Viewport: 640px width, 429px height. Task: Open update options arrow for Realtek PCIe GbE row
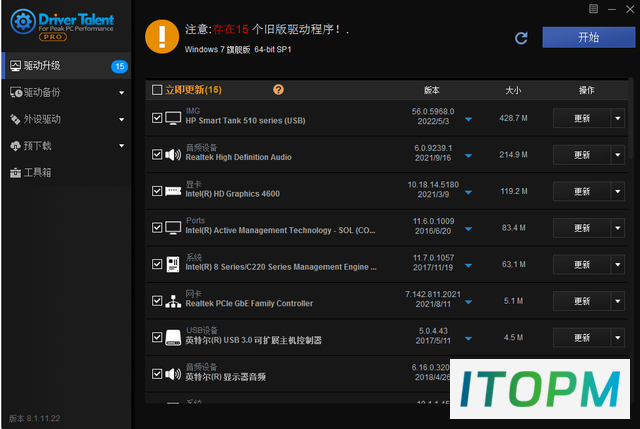point(618,301)
